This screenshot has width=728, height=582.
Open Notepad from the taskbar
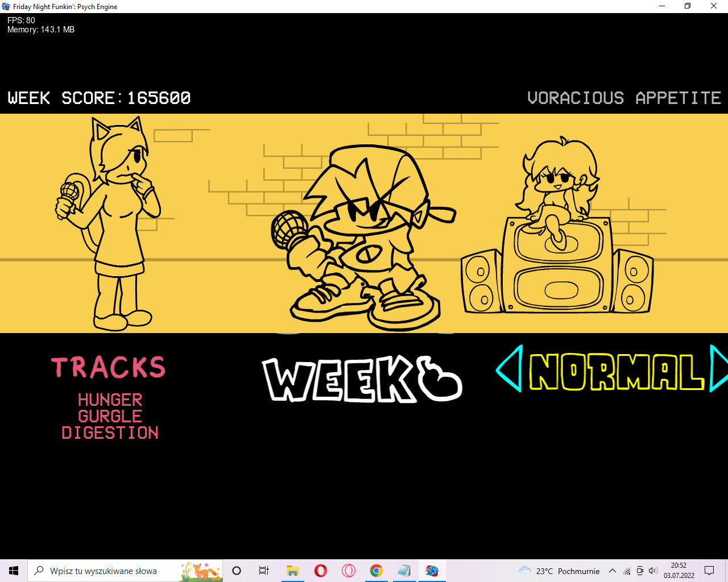404,570
